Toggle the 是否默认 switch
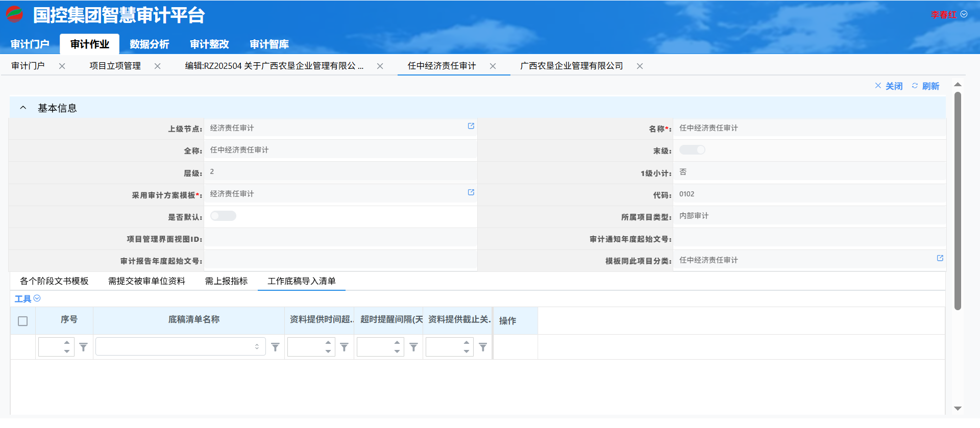980x428 pixels. [x=223, y=216]
